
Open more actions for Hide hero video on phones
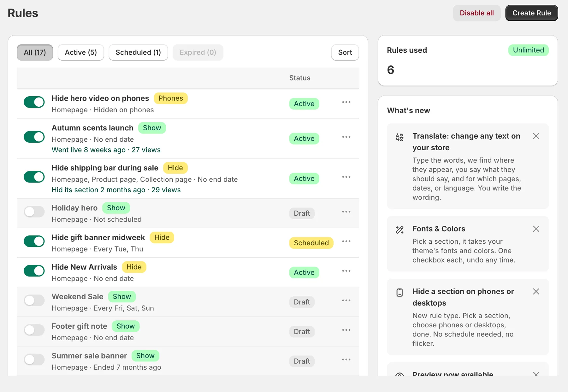[346, 102]
